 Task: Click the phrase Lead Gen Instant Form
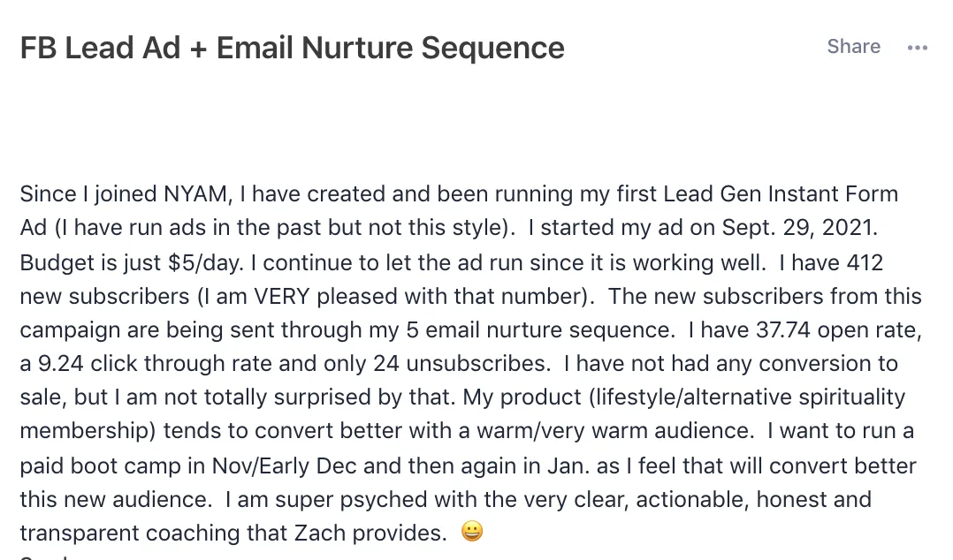tap(781, 193)
